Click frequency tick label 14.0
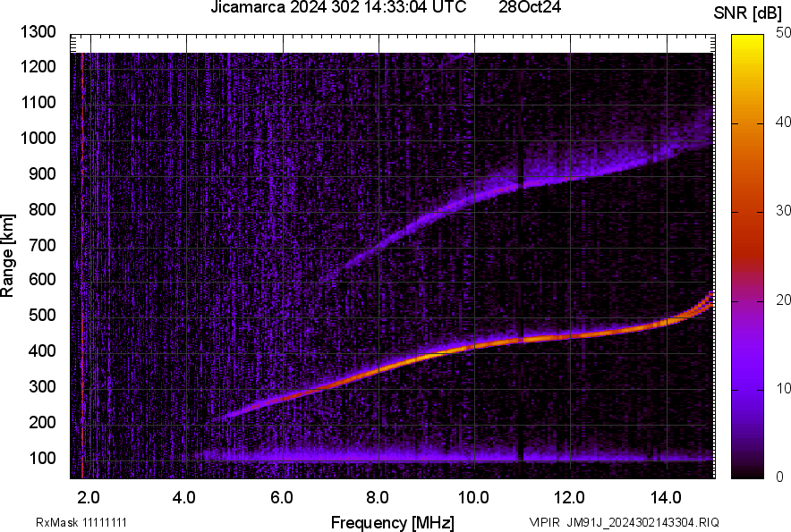Viewport: 791px width, 532px height. [666, 498]
